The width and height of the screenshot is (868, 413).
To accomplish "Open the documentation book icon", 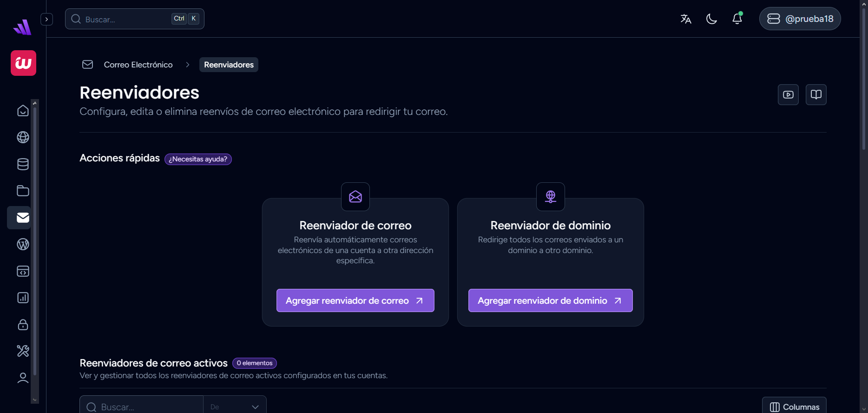I will point(816,95).
